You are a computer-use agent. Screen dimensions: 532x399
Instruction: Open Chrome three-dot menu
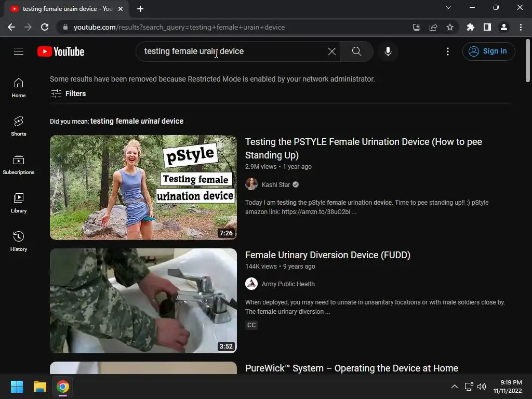tap(521, 27)
